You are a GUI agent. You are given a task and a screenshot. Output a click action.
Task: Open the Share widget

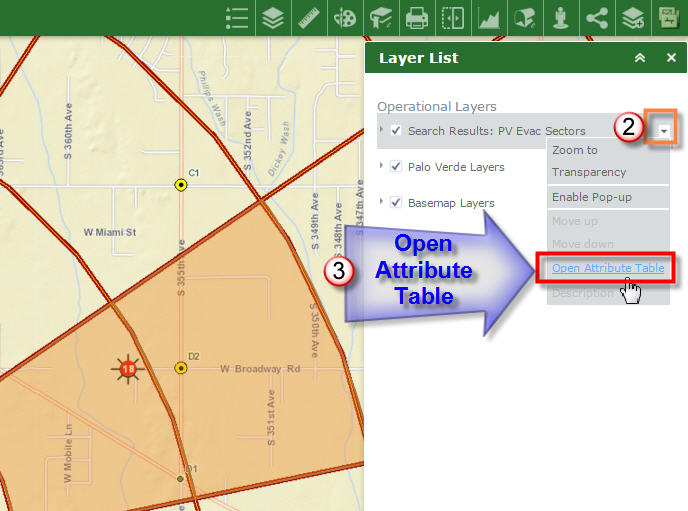point(597,18)
